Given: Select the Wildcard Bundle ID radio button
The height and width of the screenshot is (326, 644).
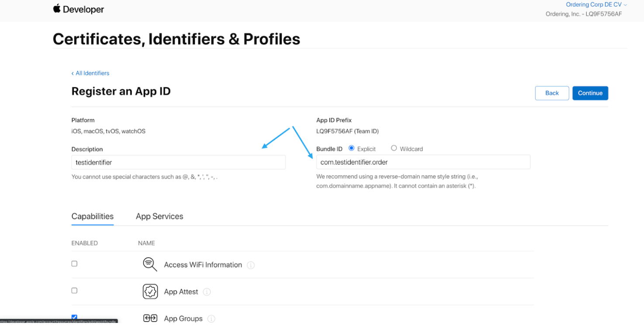Looking at the screenshot, I should pos(394,148).
